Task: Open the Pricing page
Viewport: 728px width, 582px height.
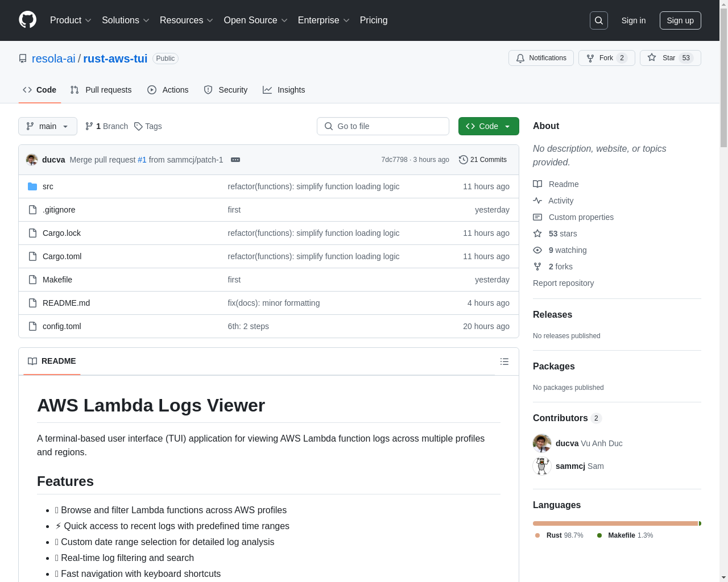Action: tap(374, 20)
